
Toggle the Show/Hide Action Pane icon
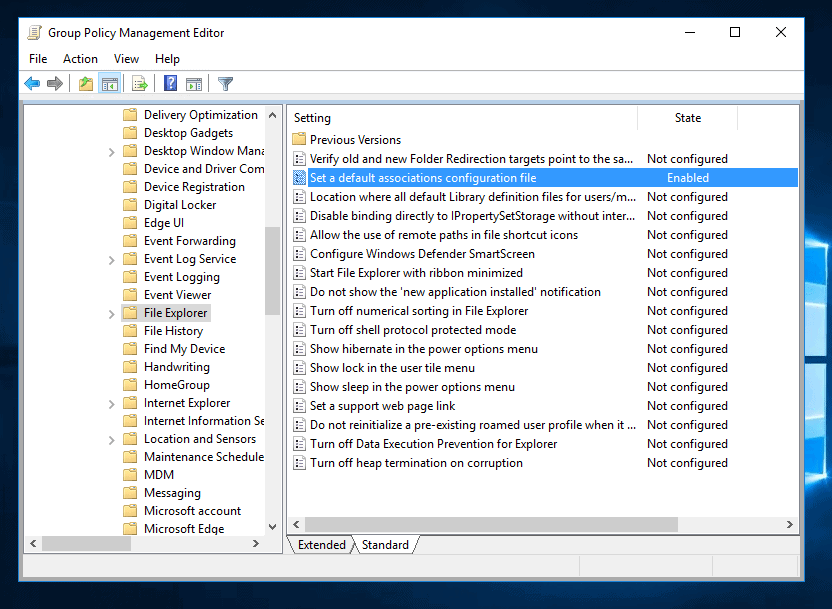(194, 84)
